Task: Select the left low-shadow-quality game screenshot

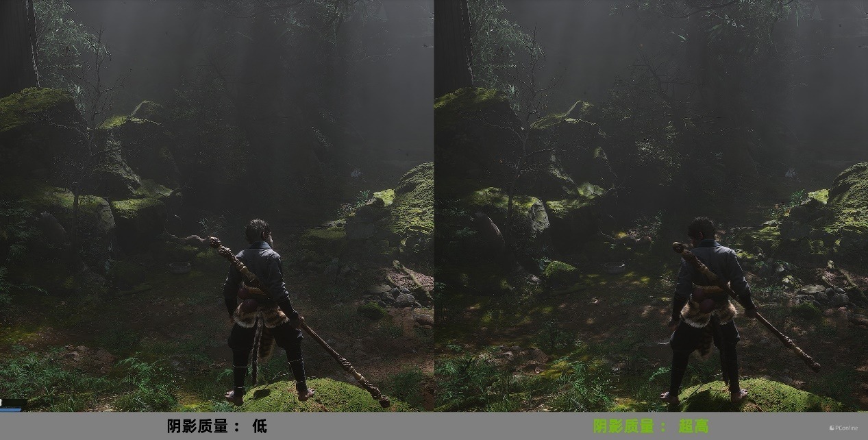Action: 216,206
